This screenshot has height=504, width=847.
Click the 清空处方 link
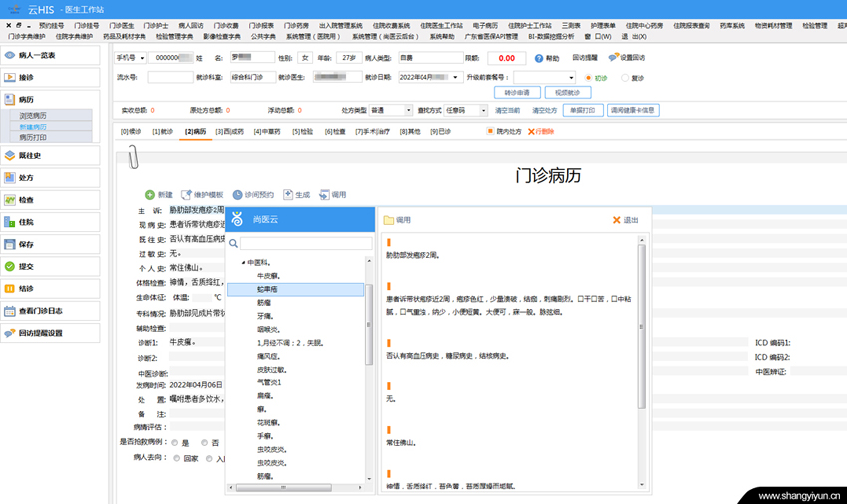coord(544,111)
